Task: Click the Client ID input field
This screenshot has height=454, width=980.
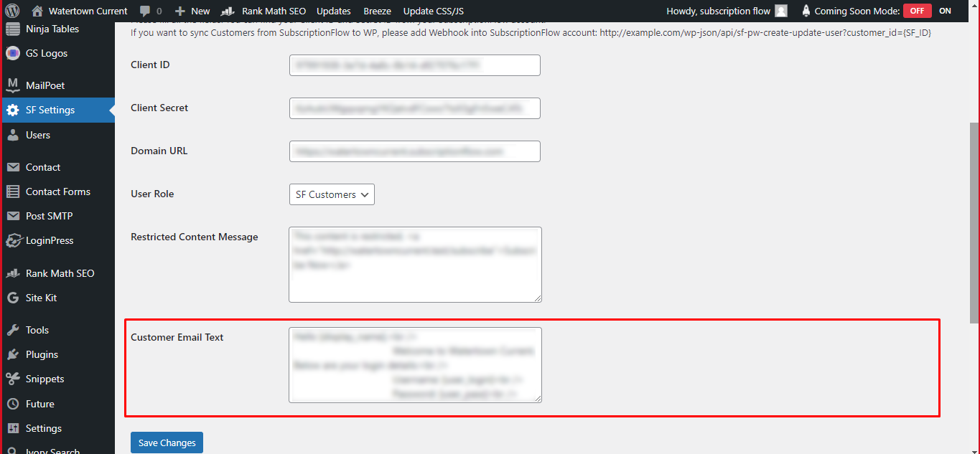Action: click(415, 65)
